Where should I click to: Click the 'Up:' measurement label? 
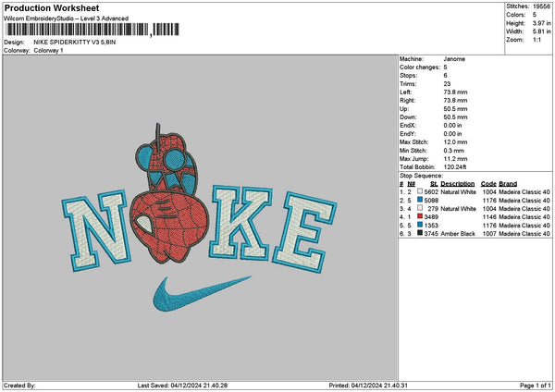coord(404,109)
